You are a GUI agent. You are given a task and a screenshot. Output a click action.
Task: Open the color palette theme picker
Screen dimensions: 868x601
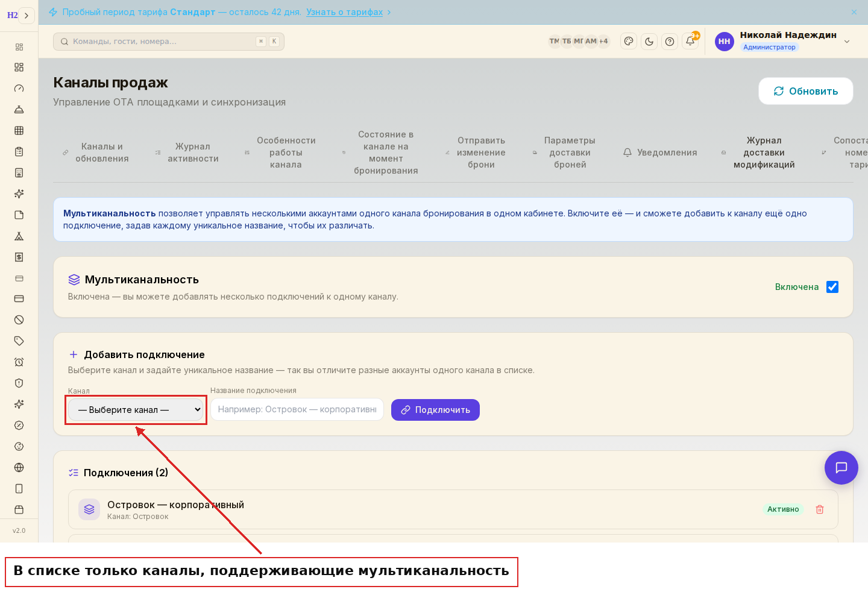pyautogui.click(x=629, y=42)
